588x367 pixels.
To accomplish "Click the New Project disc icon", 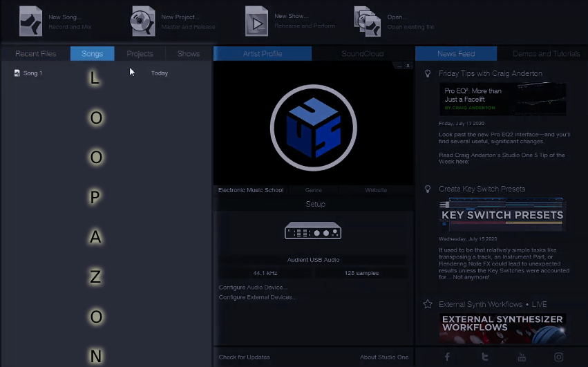I will coord(142,21).
